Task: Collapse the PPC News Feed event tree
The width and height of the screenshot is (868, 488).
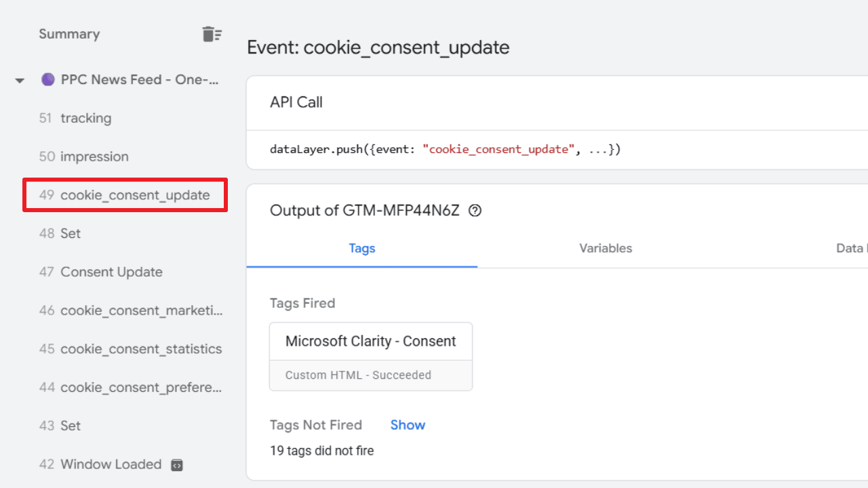Action: click(x=20, y=80)
